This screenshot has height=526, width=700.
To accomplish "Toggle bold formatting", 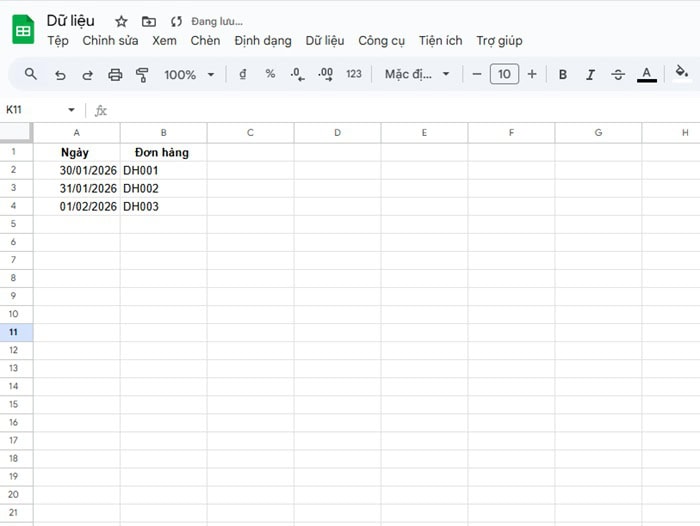I will click(x=563, y=74).
